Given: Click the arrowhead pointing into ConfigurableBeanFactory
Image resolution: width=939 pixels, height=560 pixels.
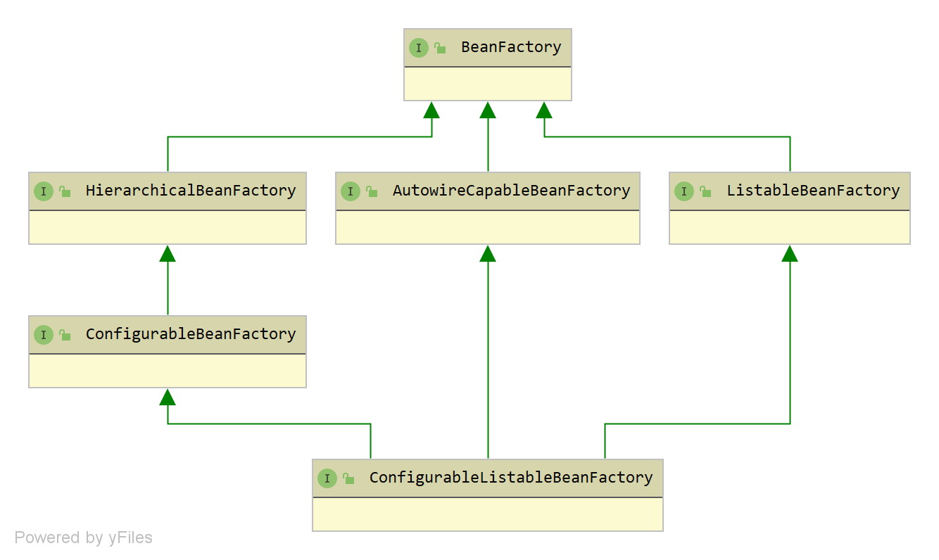Looking at the screenshot, I should click(x=168, y=397).
